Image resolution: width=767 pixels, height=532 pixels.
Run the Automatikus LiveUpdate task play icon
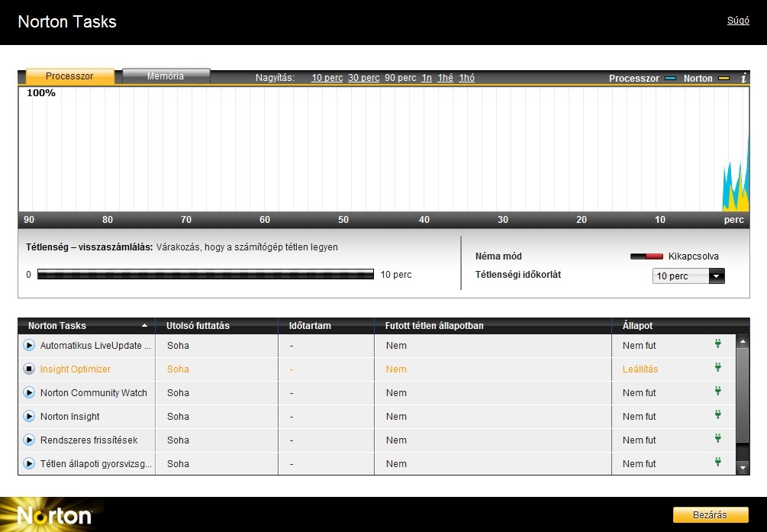(29, 346)
